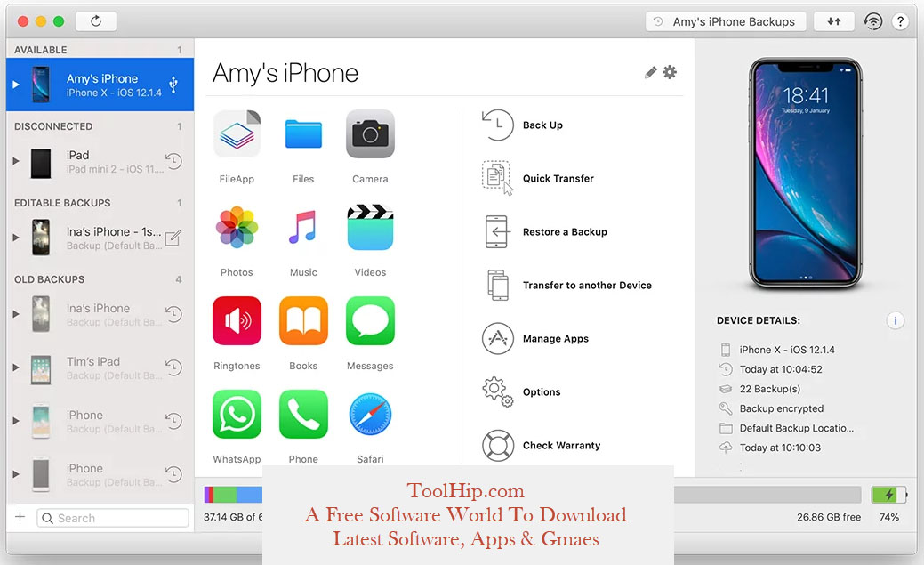Open the FileApp icon
924x565 pixels.
237,133
